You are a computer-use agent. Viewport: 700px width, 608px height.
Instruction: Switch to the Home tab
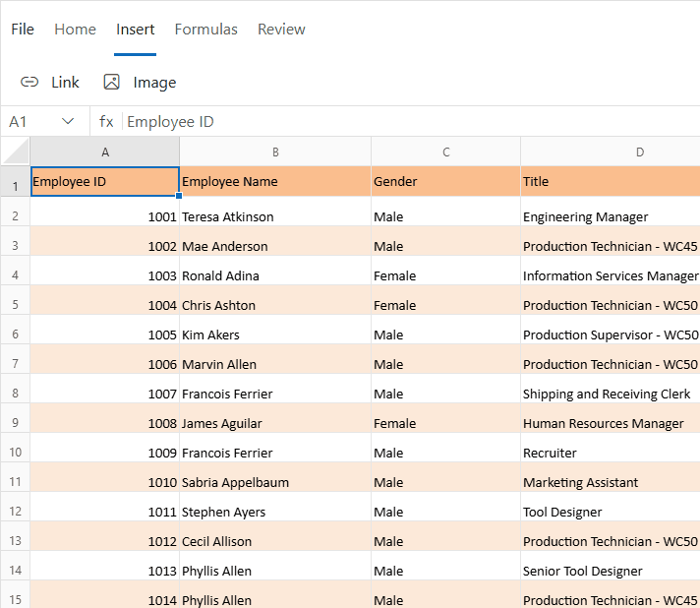[75, 30]
